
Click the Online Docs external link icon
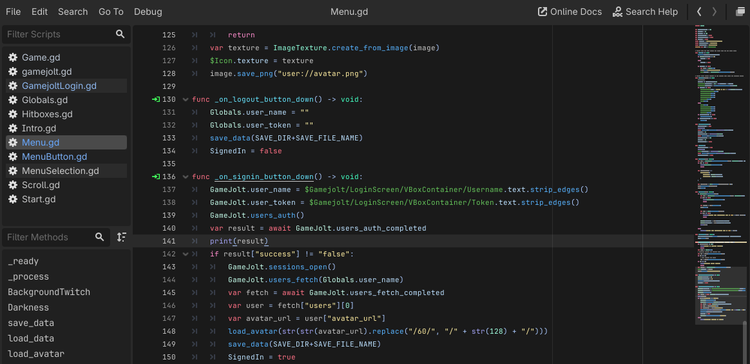pyautogui.click(x=542, y=12)
